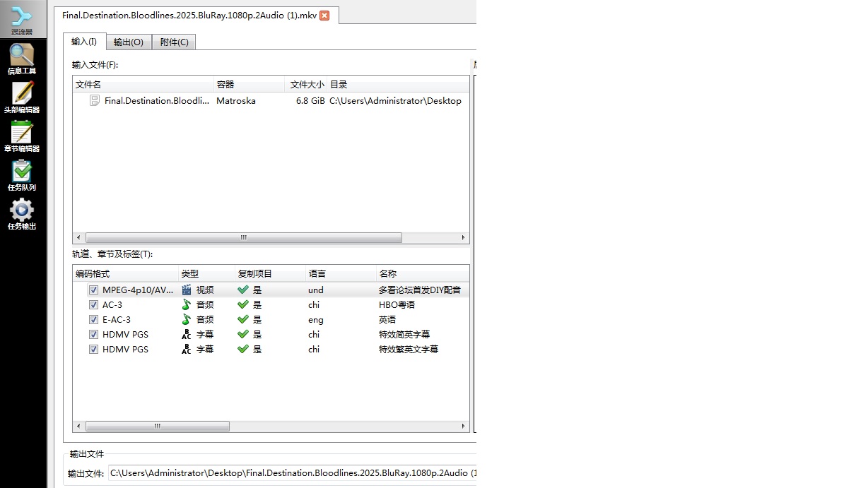Image resolution: width=868 pixels, height=488 pixels.
Task: Open the 任务输出 job output icon
Action: coord(22,213)
